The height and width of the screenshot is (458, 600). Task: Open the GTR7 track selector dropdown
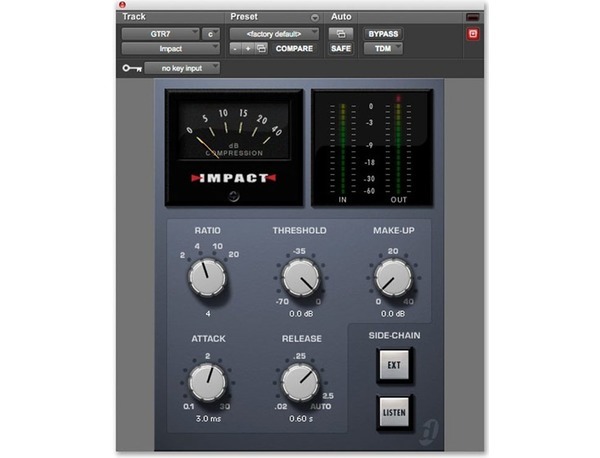tap(160, 34)
